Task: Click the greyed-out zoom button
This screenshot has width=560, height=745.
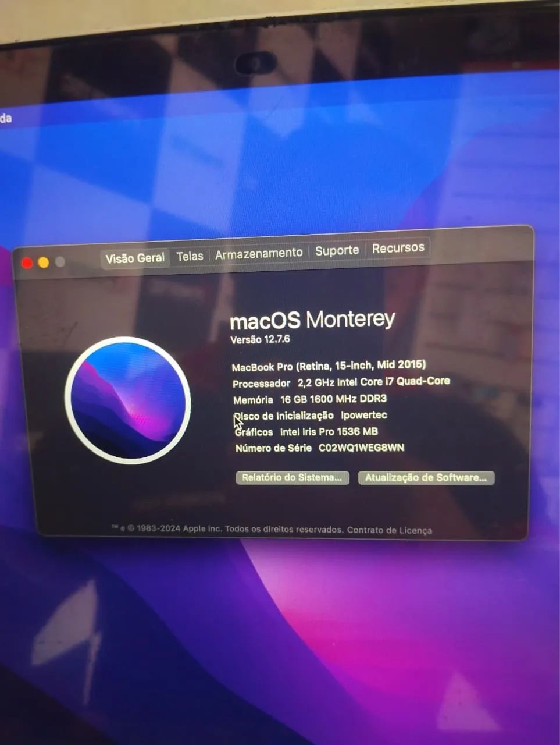Action: point(60,262)
